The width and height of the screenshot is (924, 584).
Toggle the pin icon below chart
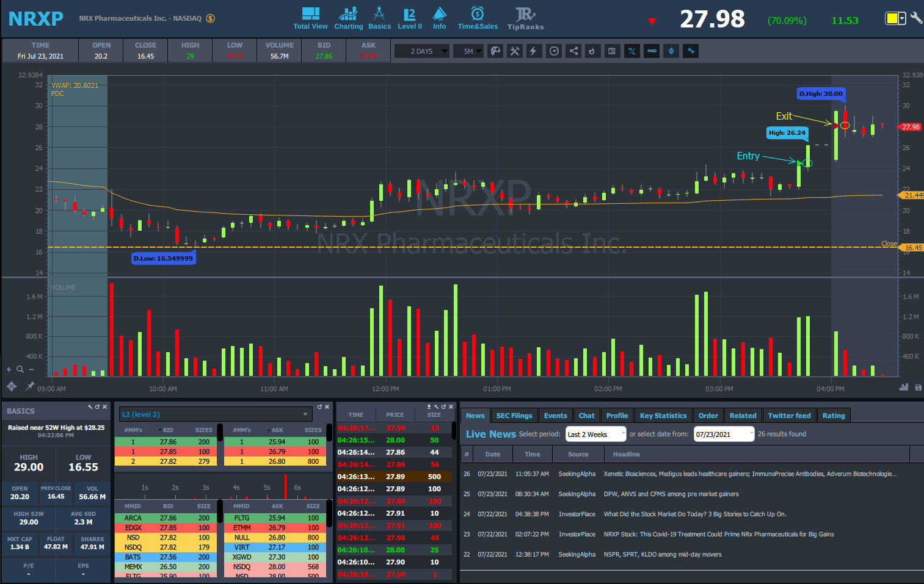point(29,386)
